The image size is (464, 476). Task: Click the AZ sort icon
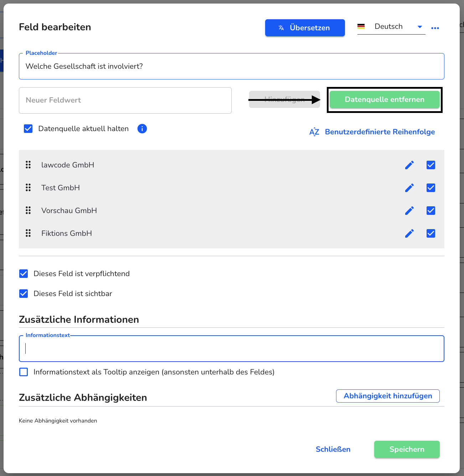pyautogui.click(x=314, y=132)
